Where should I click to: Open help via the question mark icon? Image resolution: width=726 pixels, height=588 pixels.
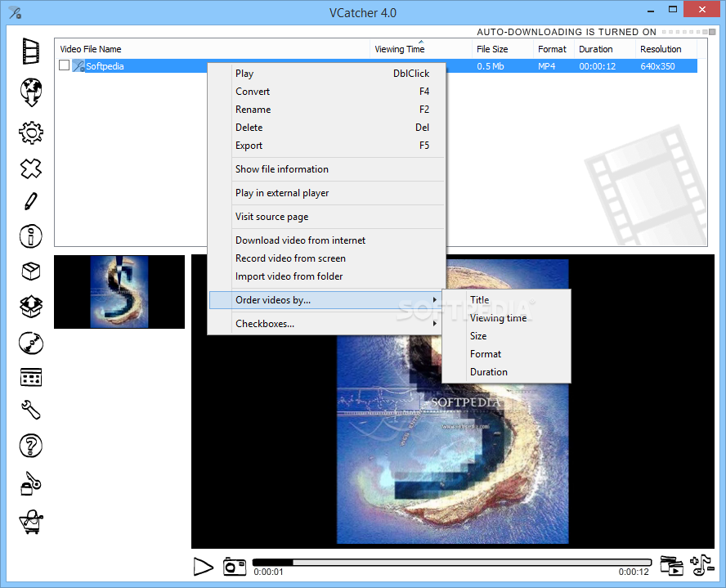[x=30, y=446]
